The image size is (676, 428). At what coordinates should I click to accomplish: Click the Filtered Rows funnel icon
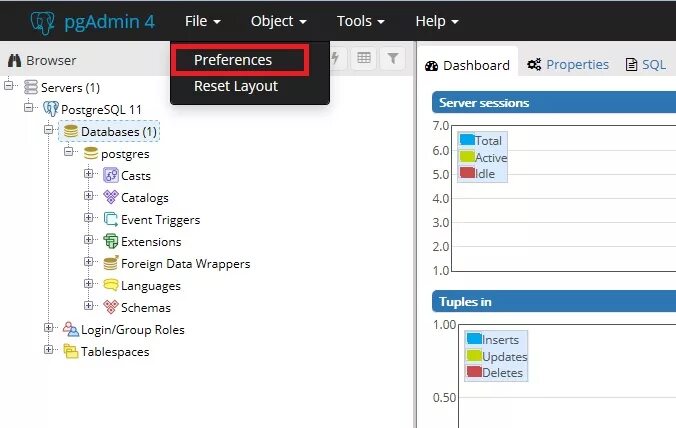pos(393,58)
